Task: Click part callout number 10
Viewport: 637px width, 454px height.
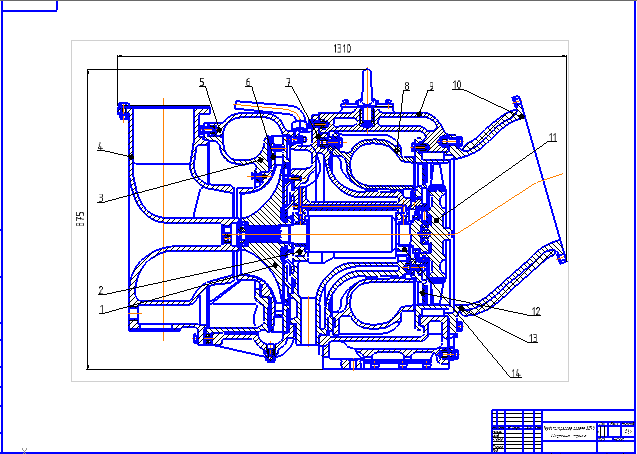Action: coord(456,86)
